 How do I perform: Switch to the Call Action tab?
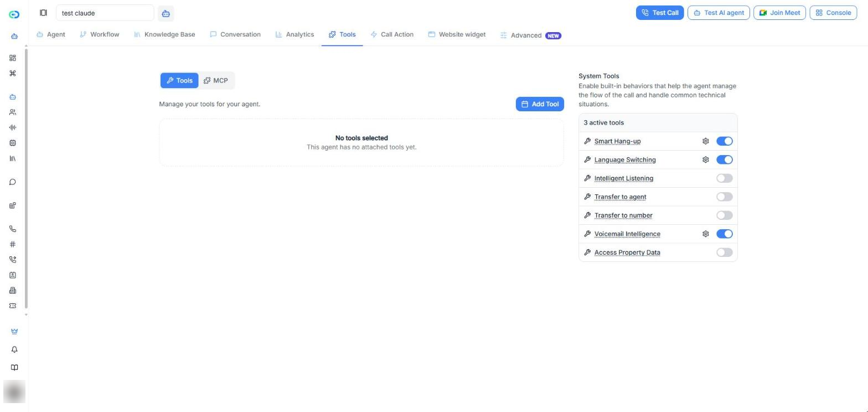pyautogui.click(x=392, y=34)
